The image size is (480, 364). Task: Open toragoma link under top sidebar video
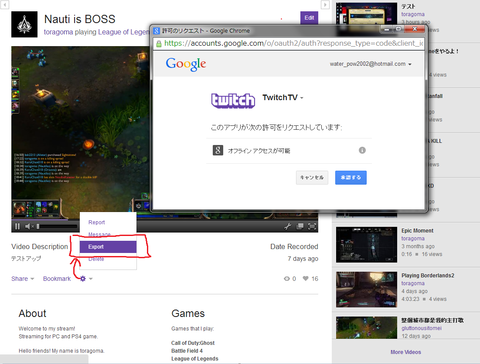pyautogui.click(x=413, y=14)
